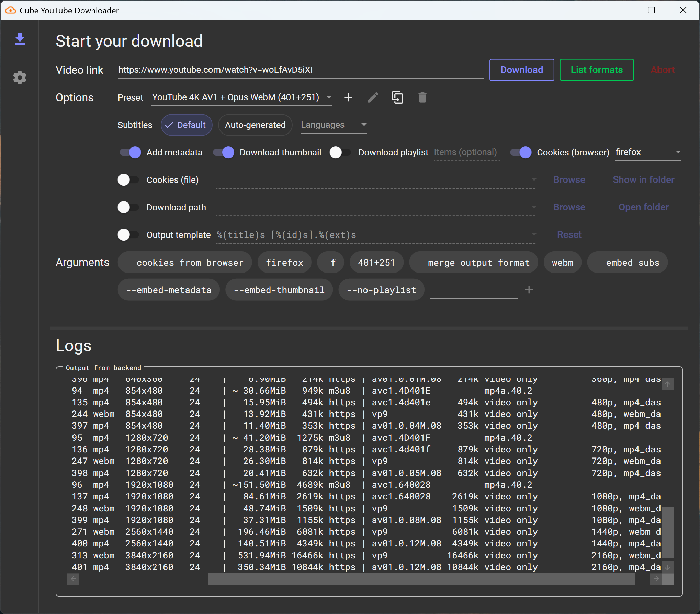Disable the Add metadata toggle
Viewport: 700px width, 614px height.
(130, 152)
